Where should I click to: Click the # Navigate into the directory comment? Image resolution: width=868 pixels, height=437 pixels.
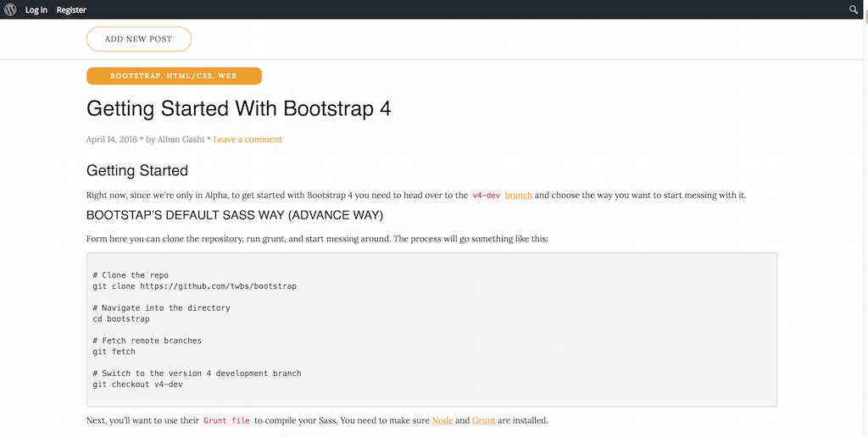click(161, 308)
